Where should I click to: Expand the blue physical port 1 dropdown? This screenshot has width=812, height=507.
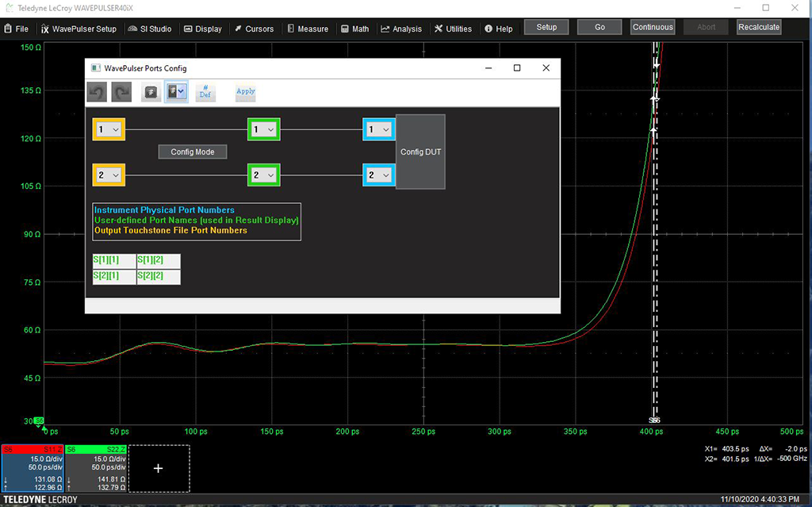[x=380, y=129]
